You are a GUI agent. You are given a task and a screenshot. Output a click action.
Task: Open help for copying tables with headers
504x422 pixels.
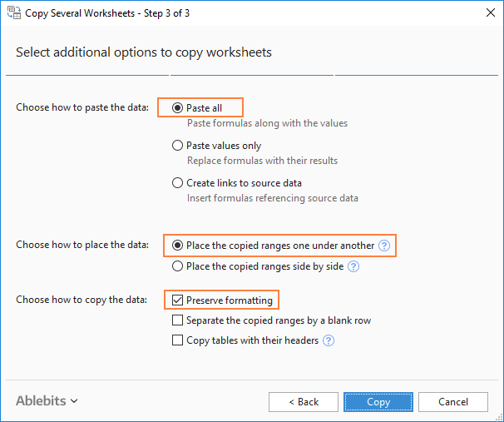[x=329, y=340]
